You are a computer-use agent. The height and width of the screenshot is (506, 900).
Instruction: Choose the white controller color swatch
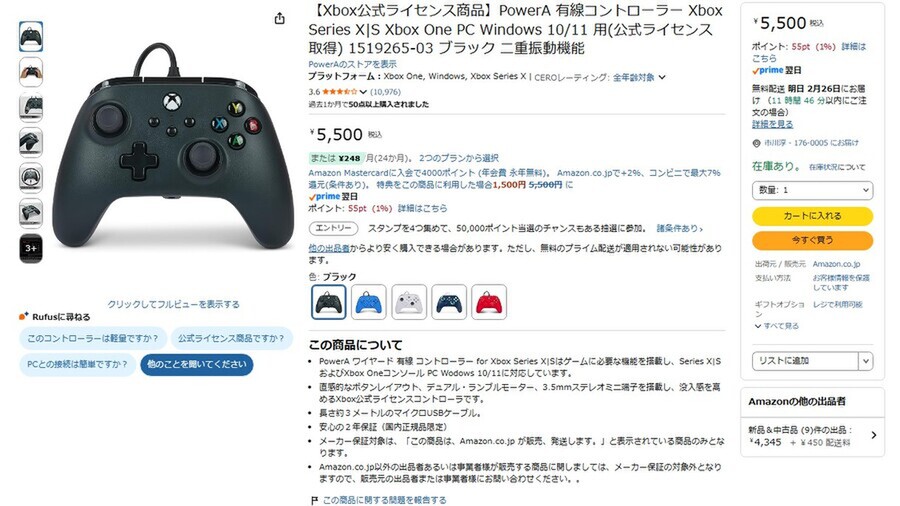(x=409, y=302)
